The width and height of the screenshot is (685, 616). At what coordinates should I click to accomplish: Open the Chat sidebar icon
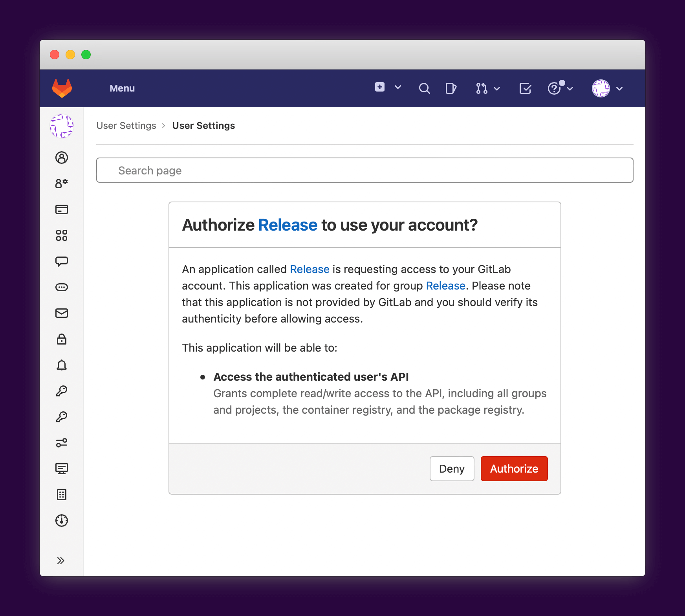[62, 261]
